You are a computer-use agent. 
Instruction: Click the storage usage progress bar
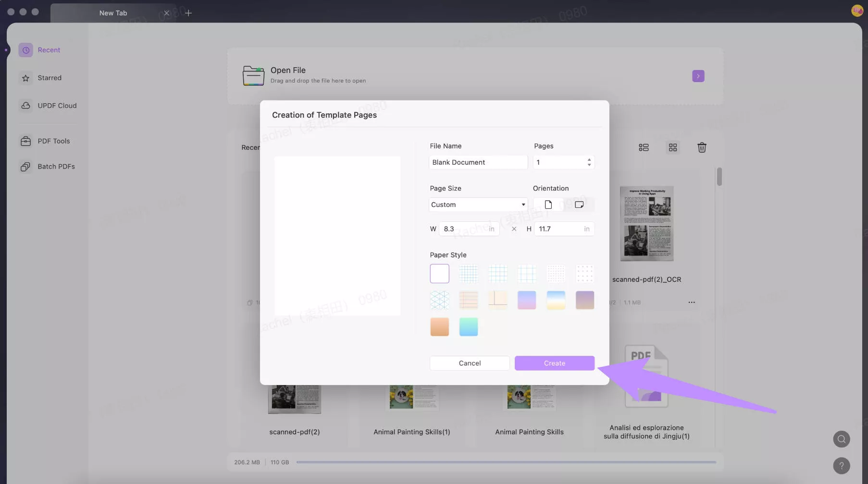[506, 462]
